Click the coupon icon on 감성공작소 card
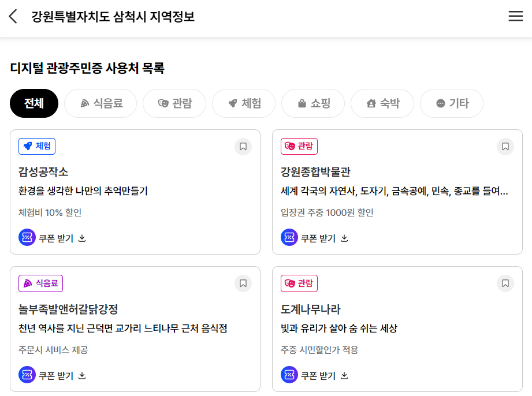Screen dimensions: 532x396 [26, 237]
